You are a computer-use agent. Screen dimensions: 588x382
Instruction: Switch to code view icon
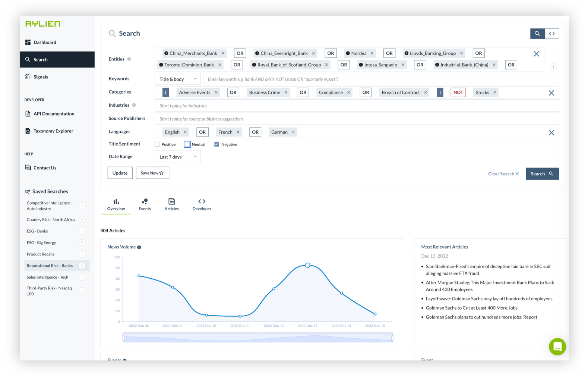[x=552, y=34]
